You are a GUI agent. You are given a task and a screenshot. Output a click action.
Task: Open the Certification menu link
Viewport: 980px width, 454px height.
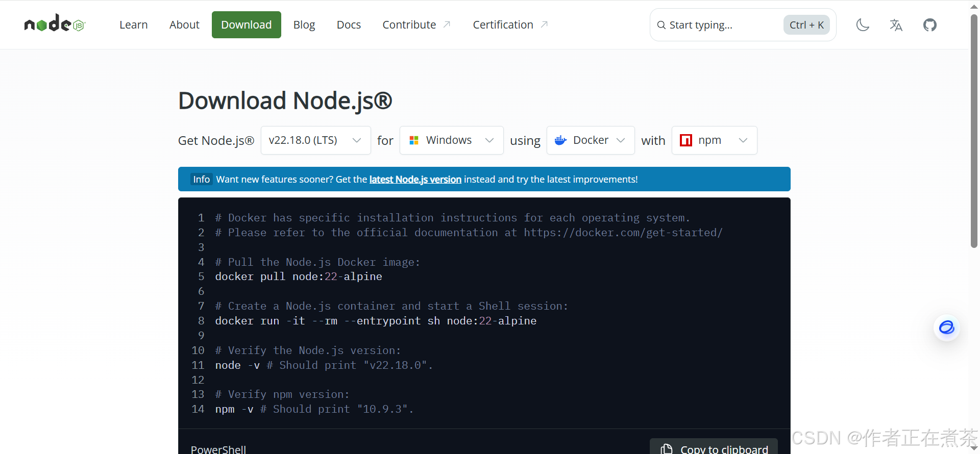pos(510,24)
